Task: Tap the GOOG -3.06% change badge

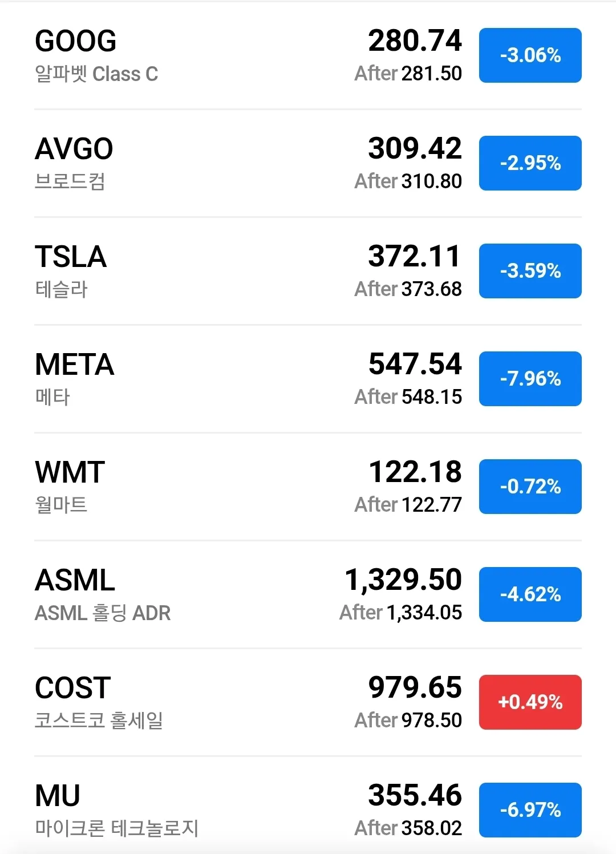Action: tap(530, 55)
